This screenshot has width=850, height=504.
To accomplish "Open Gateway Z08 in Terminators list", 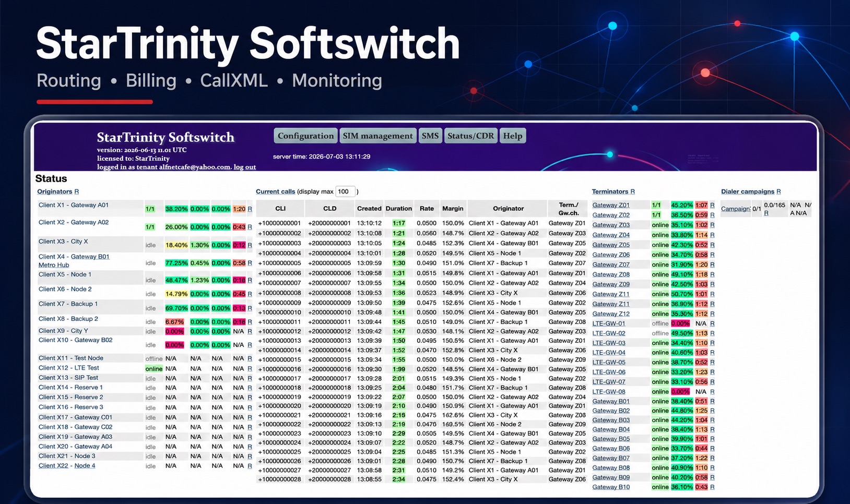I will (x=611, y=274).
